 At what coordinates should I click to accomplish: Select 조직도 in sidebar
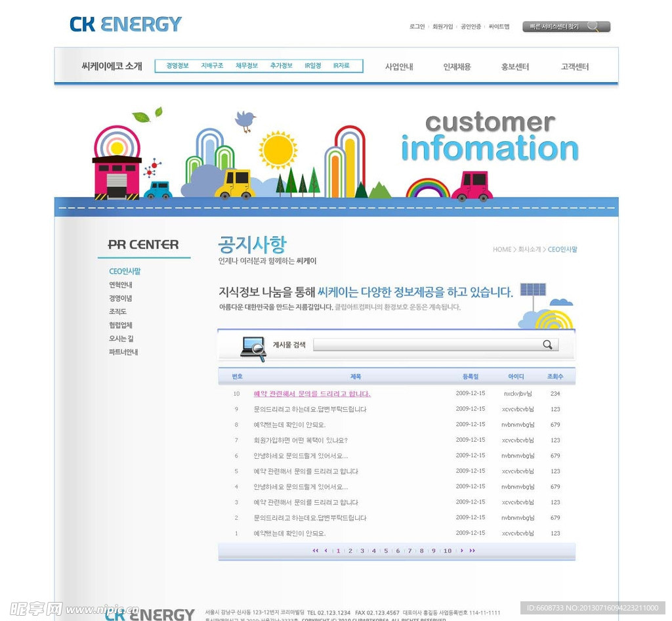117,312
